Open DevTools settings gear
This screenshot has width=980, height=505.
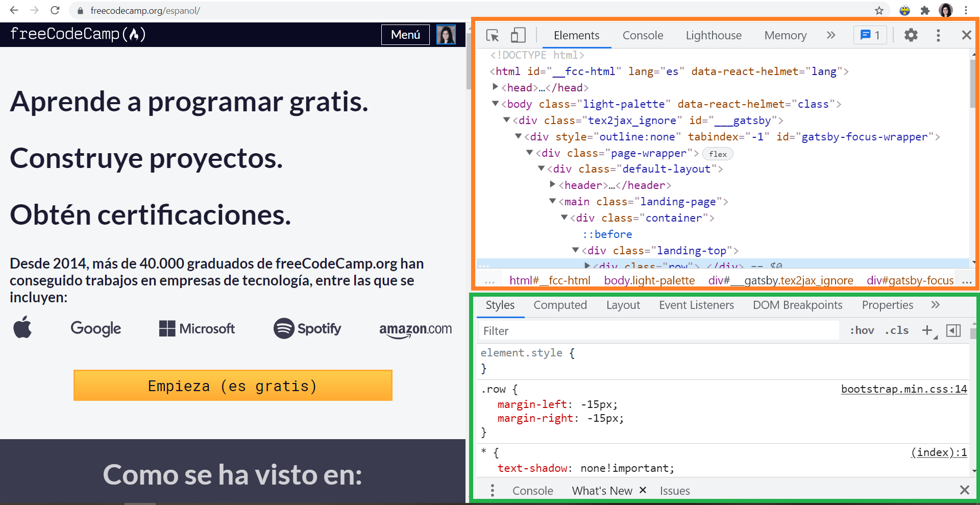(x=911, y=35)
